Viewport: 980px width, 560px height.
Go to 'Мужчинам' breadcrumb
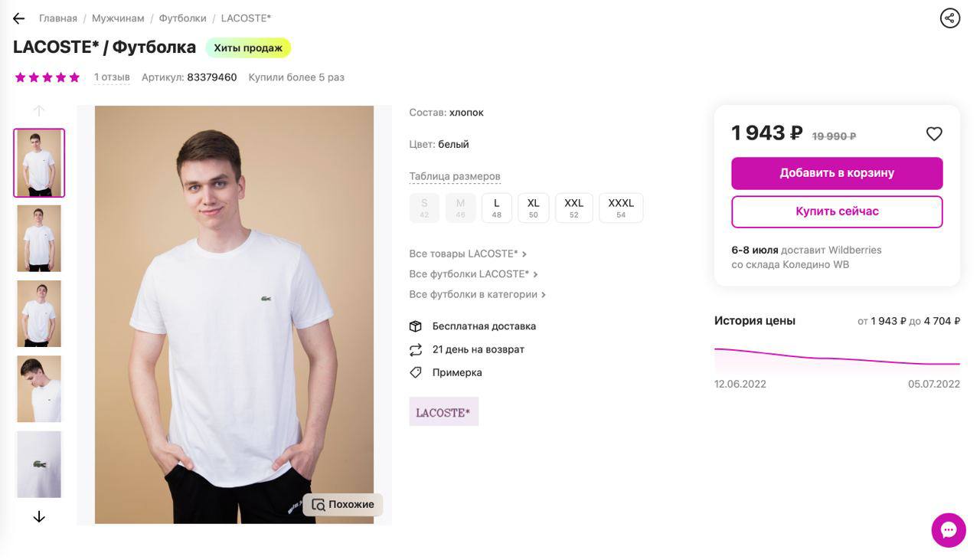pos(118,18)
